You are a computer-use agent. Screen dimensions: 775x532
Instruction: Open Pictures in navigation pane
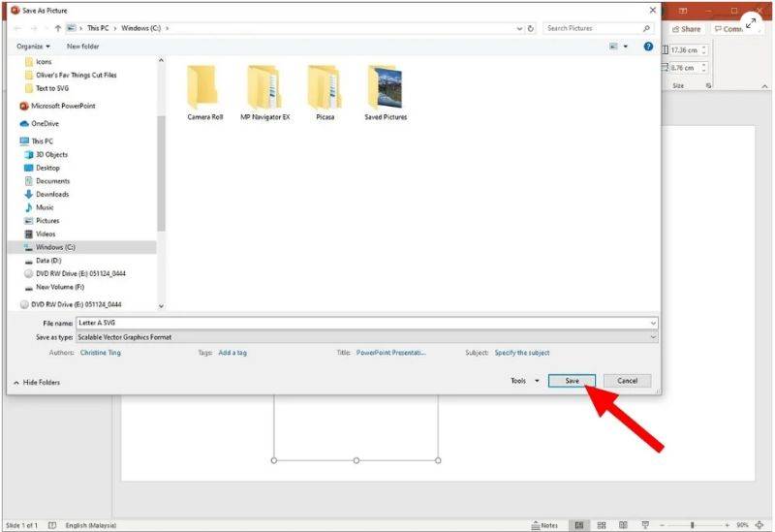(47, 221)
